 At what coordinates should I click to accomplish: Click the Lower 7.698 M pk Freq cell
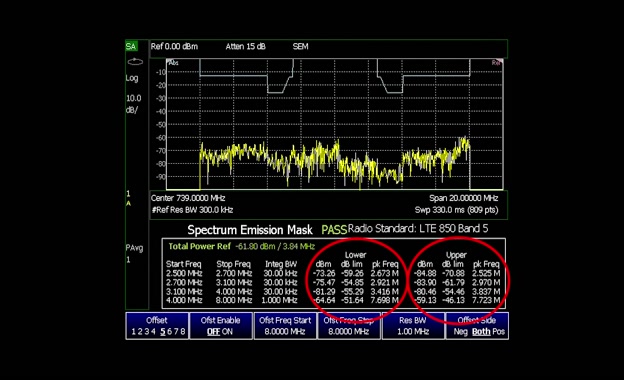384,300
